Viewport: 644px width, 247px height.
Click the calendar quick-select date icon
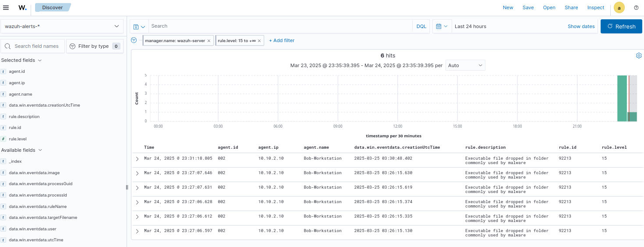[442, 26]
